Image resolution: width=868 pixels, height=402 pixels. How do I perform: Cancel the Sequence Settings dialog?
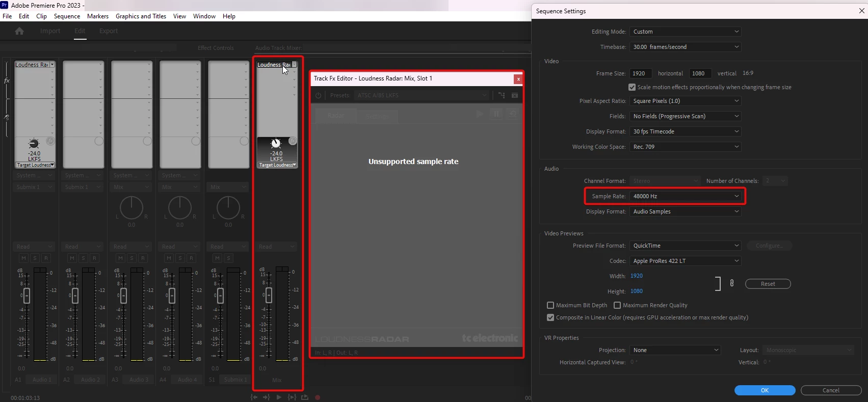pyautogui.click(x=831, y=390)
